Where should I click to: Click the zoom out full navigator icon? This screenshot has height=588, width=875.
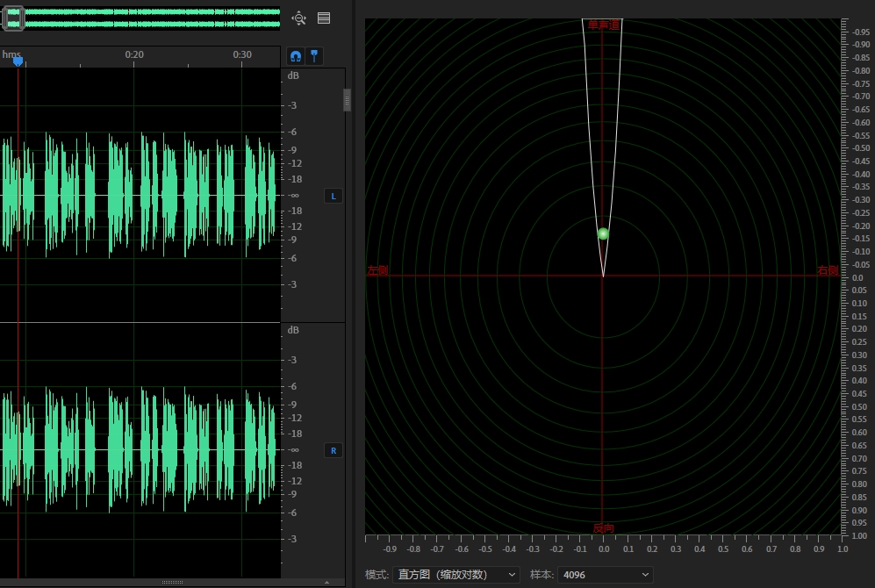click(x=298, y=18)
